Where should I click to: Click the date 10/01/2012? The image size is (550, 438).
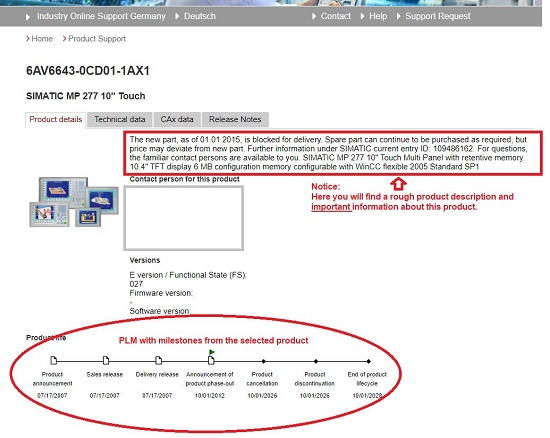pyautogui.click(x=210, y=396)
